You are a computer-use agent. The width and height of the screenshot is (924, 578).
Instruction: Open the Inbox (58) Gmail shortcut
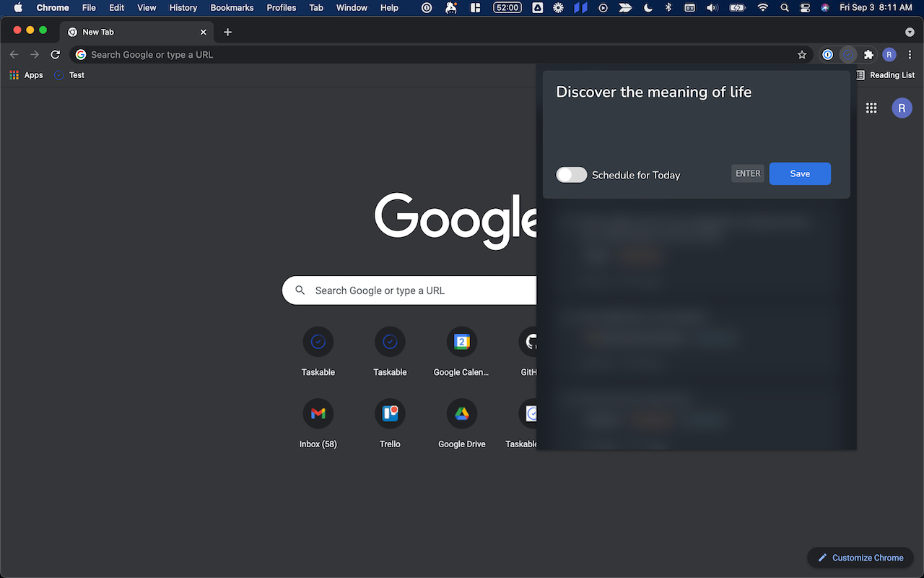coord(318,413)
